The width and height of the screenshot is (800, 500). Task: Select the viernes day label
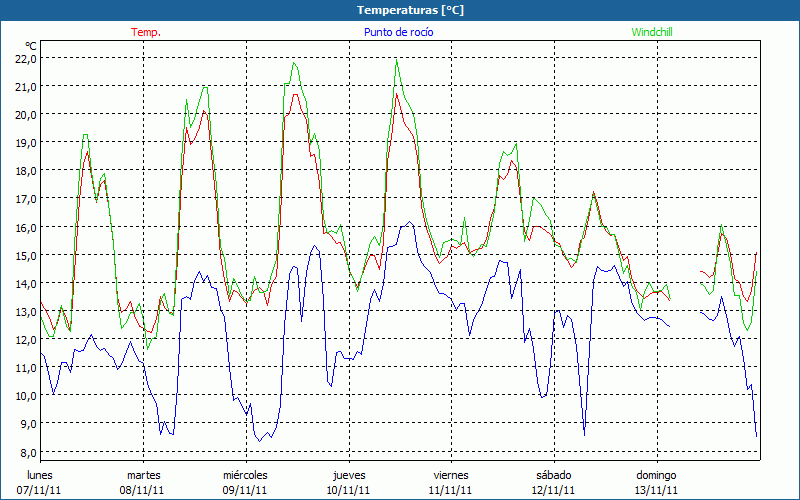point(450,475)
